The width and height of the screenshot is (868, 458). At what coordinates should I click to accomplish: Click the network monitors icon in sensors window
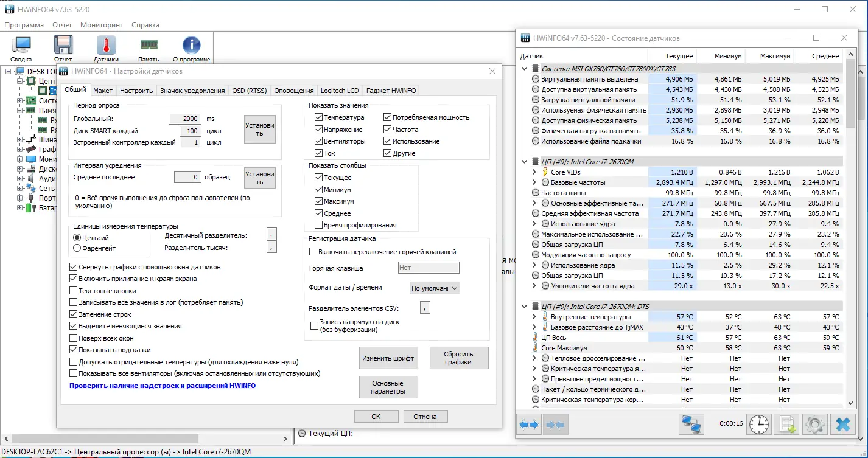tap(691, 425)
